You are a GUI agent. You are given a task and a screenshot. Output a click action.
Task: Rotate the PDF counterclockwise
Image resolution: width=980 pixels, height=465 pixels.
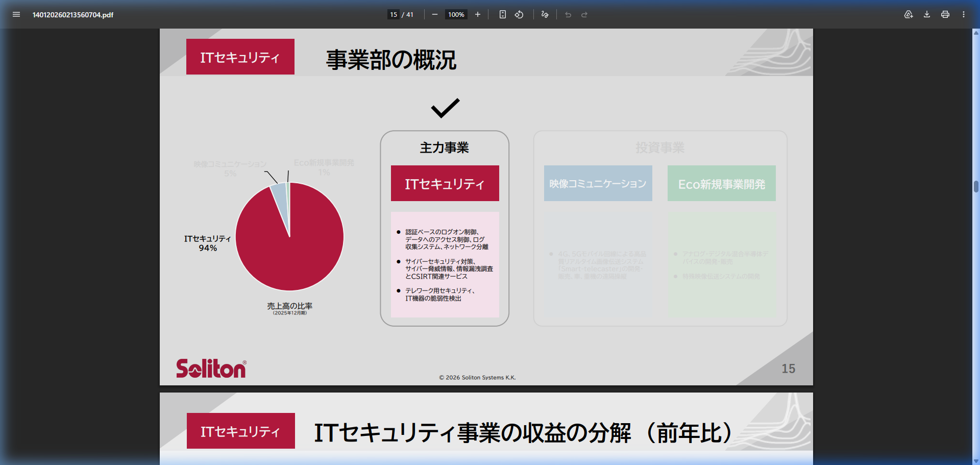[x=519, y=14]
